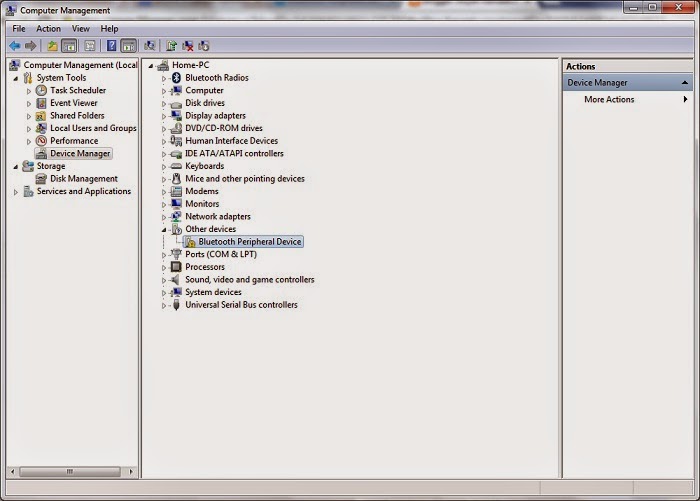The image size is (700, 501).
Task: Click the Bluetooth Radios icon
Action: (x=176, y=78)
